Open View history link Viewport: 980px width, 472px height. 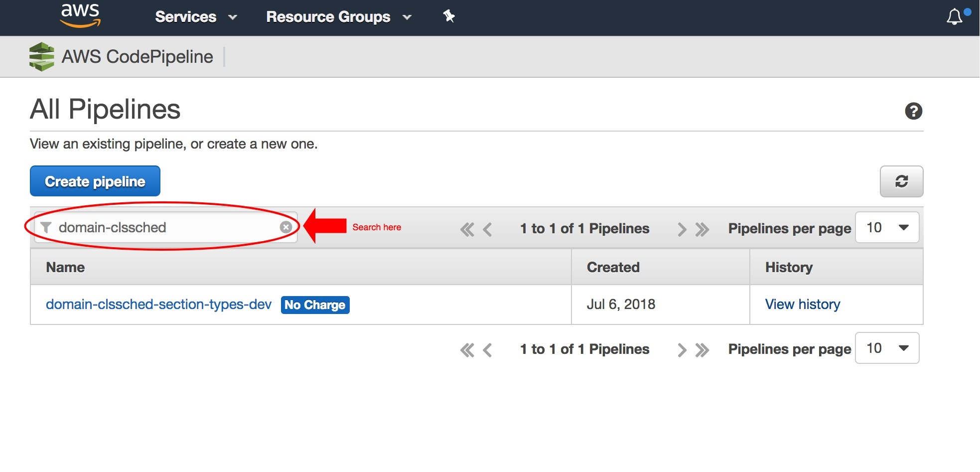coord(803,304)
